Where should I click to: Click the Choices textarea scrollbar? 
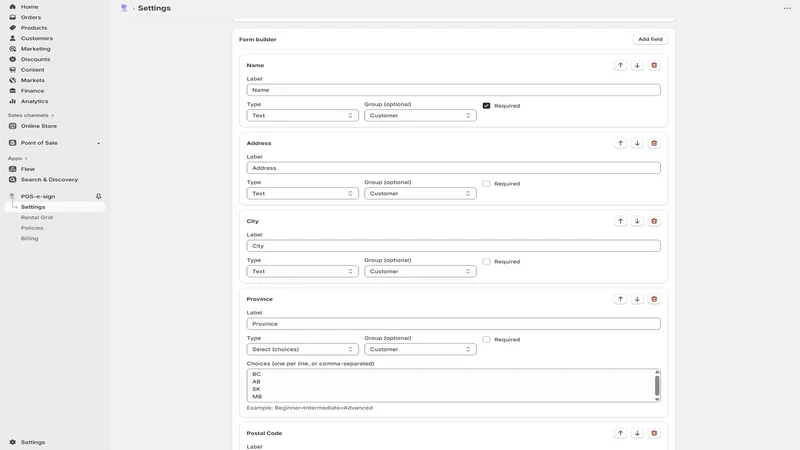[657, 386]
